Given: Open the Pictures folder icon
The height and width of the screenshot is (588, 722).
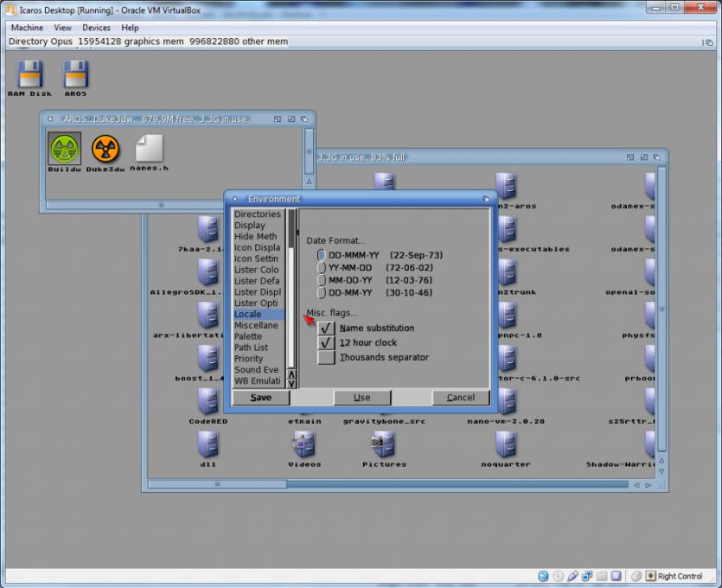Looking at the screenshot, I should point(384,445).
